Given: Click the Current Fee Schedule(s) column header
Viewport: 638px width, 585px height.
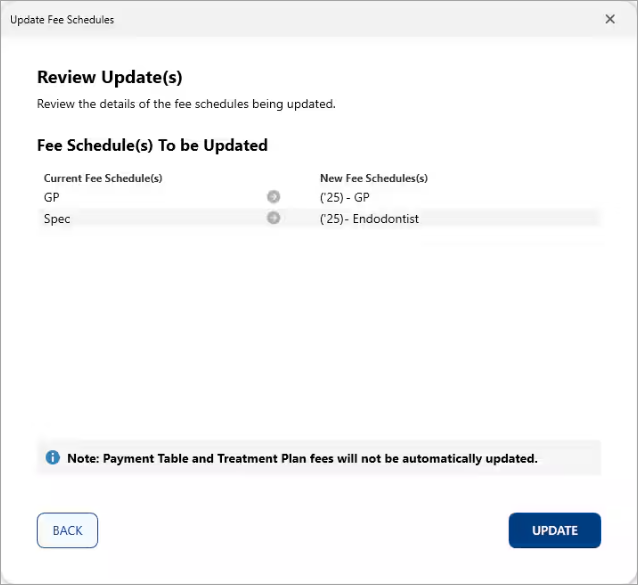Looking at the screenshot, I should pyautogui.click(x=103, y=178).
